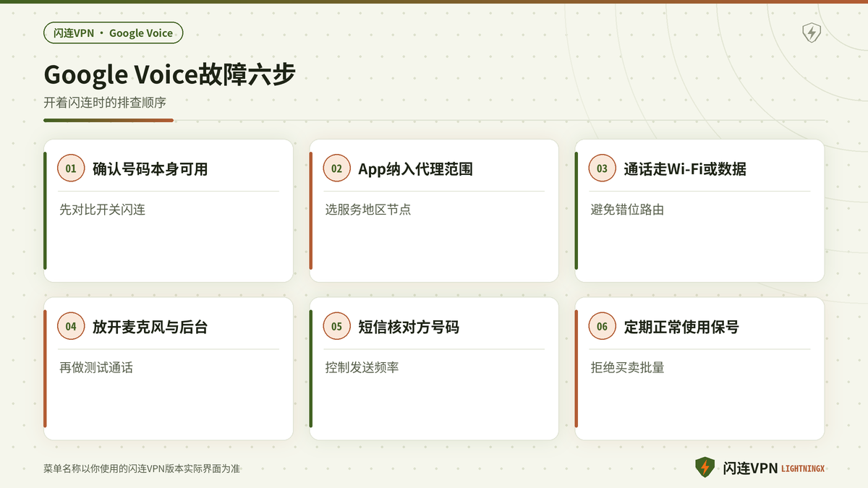Select the 02 step number badge
This screenshot has height=488, width=868.
(x=336, y=168)
